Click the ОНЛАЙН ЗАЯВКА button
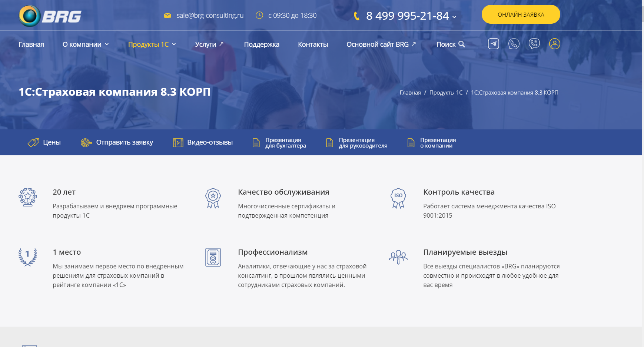644x347 pixels. point(521,14)
